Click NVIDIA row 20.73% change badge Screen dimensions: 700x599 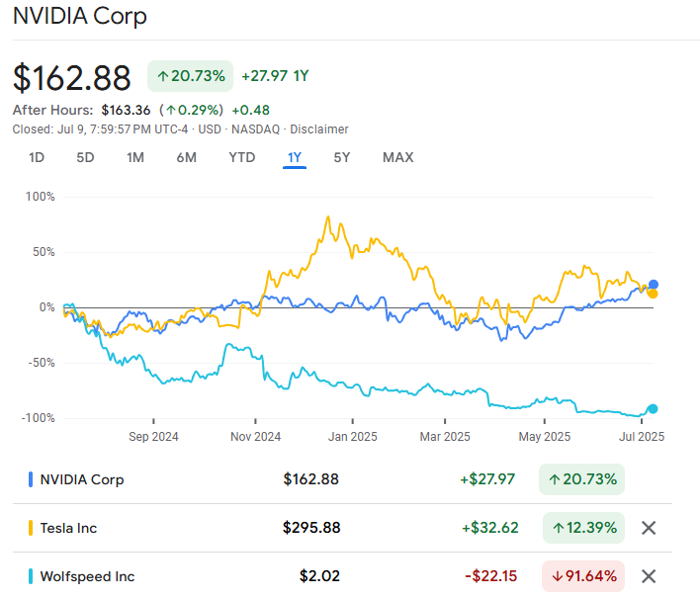click(581, 479)
